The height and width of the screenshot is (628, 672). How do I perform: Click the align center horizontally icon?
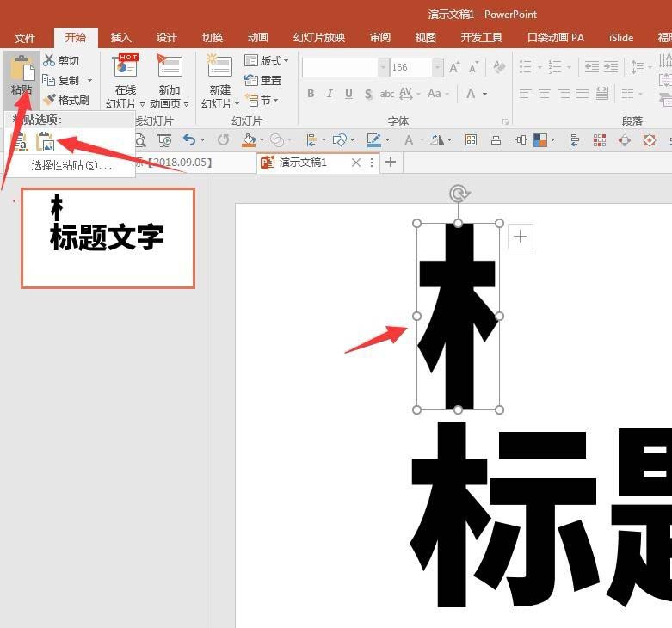496,140
